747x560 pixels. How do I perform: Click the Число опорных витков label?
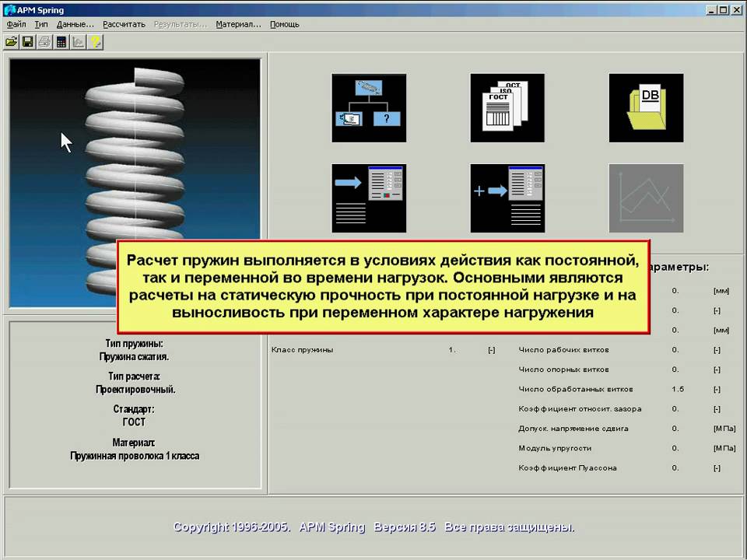point(563,369)
